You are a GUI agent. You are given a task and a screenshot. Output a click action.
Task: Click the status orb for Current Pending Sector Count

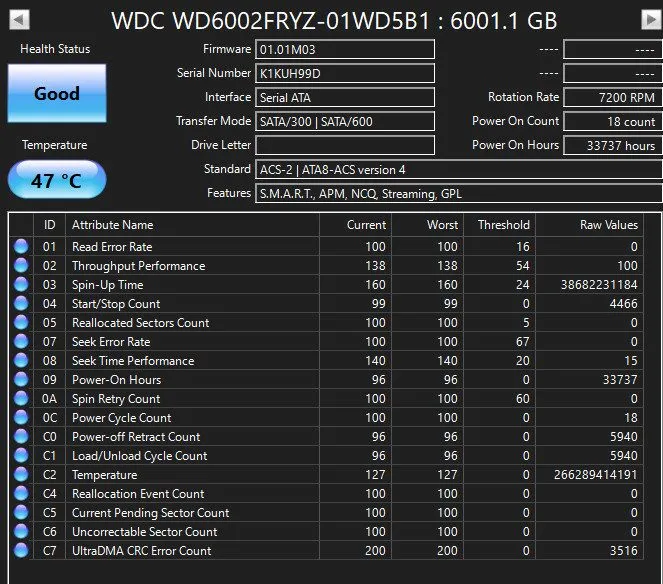click(x=21, y=513)
